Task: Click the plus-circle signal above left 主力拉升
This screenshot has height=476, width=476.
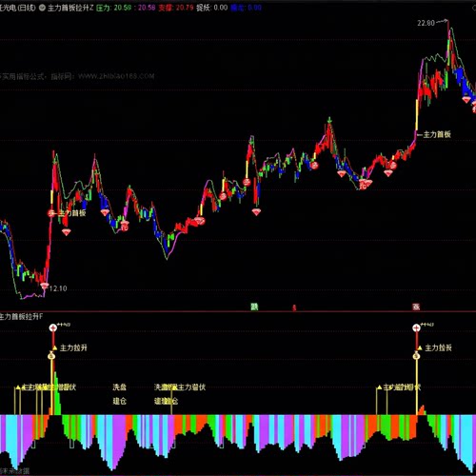Action: tap(53, 327)
